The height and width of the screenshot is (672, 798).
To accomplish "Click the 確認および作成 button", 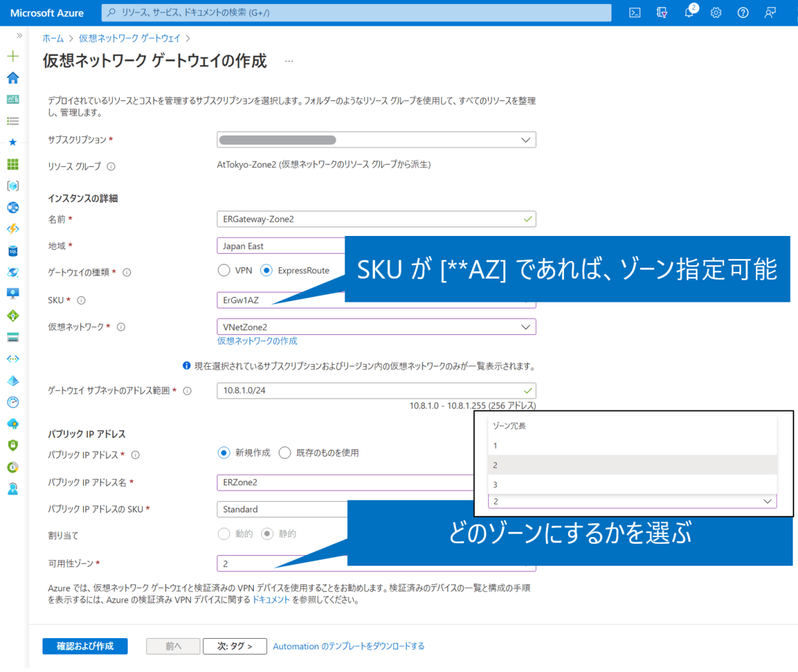I will coord(85,646).
